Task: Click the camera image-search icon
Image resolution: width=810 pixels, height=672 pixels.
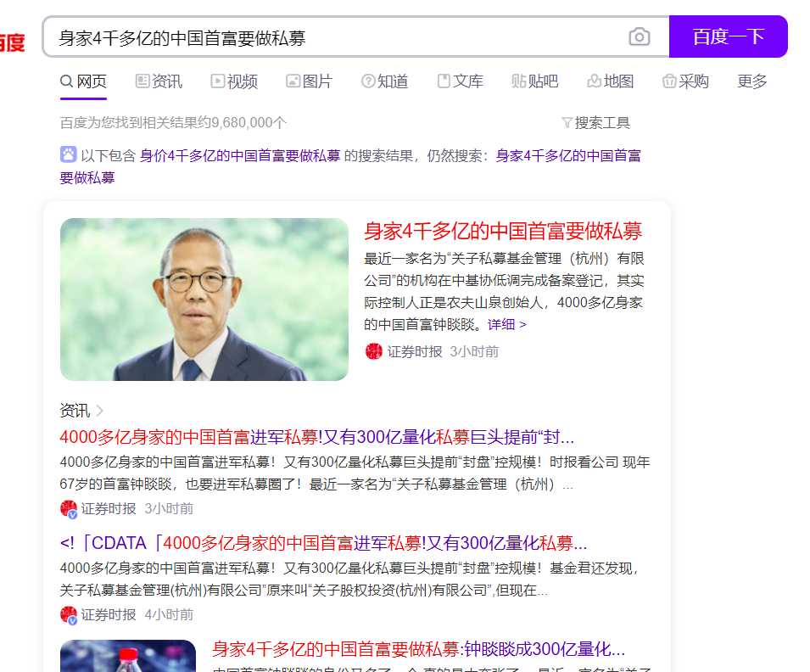Action: click(639, 36)
